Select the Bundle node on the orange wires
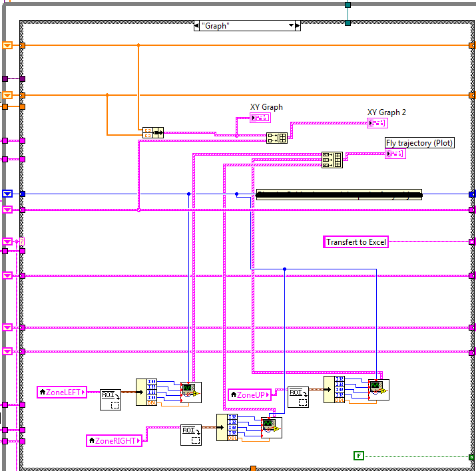Viewport: 476px width, 471px height. (x=152, y=132)
